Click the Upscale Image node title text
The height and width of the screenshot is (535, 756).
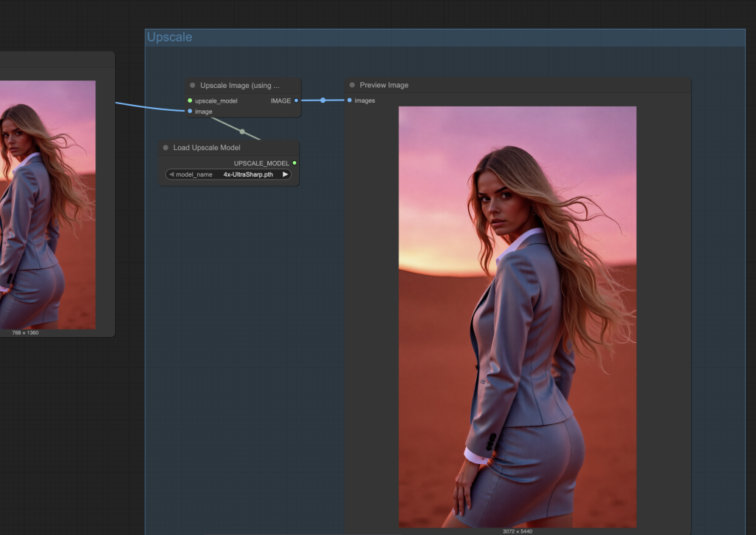tap(239, 86)
